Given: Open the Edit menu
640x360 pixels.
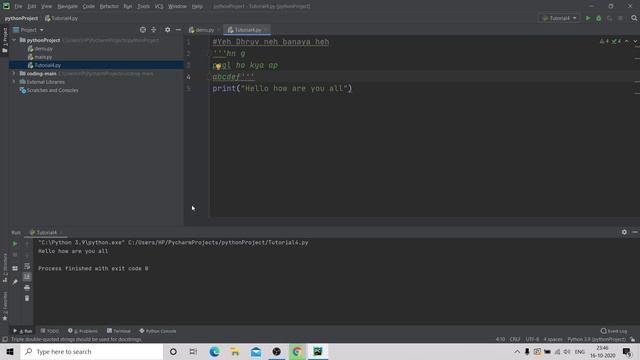Looking at the screenshot, I should tap(32, 6).
